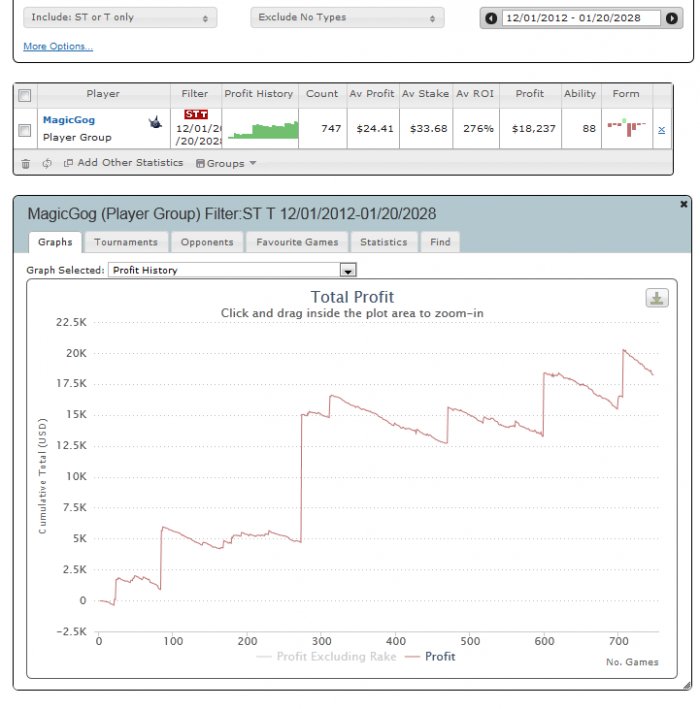Click the Form column header

pyautogui.click(x=626, y=94)
